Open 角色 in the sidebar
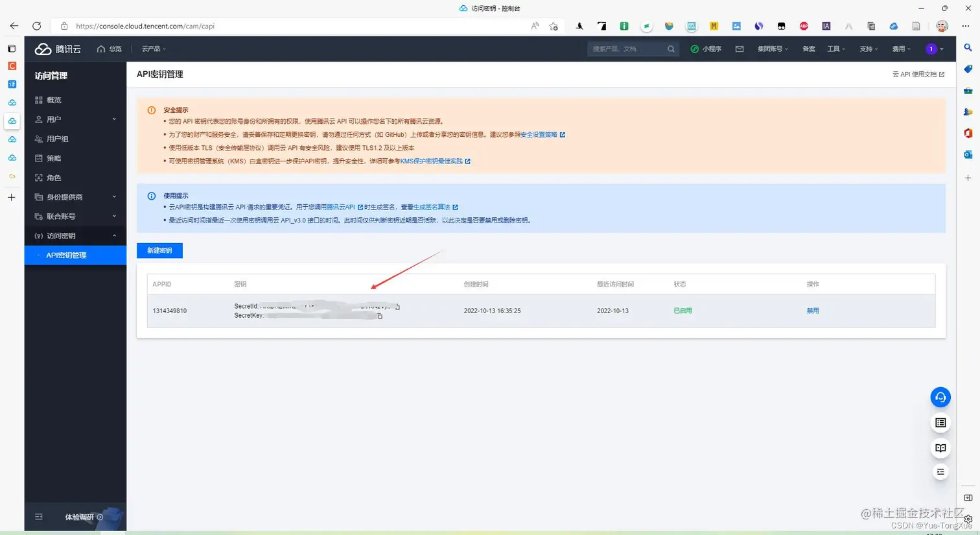The height and width of the screenshot is (535, 980). (x=75, y=178)
